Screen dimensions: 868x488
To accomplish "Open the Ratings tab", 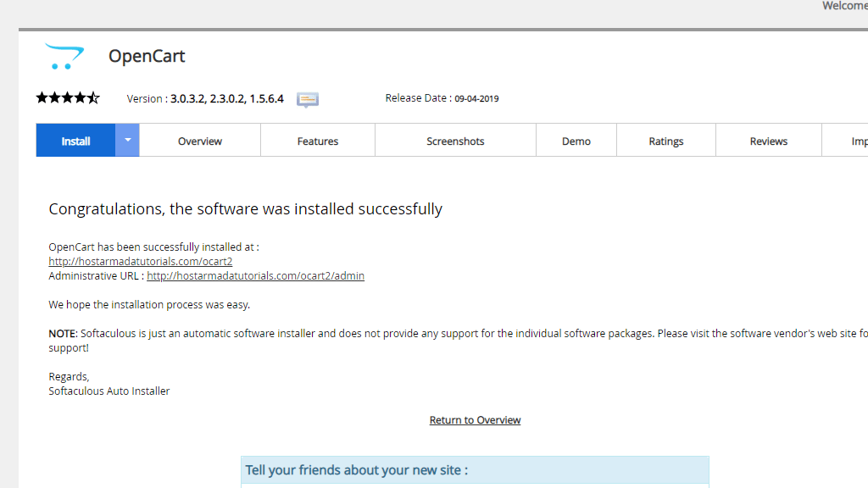I will click(x=666, y=141).
